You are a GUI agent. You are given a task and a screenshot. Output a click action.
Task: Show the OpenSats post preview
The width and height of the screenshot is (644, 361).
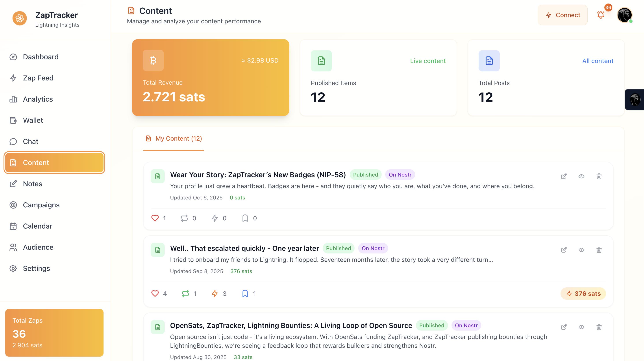(581, 327)
